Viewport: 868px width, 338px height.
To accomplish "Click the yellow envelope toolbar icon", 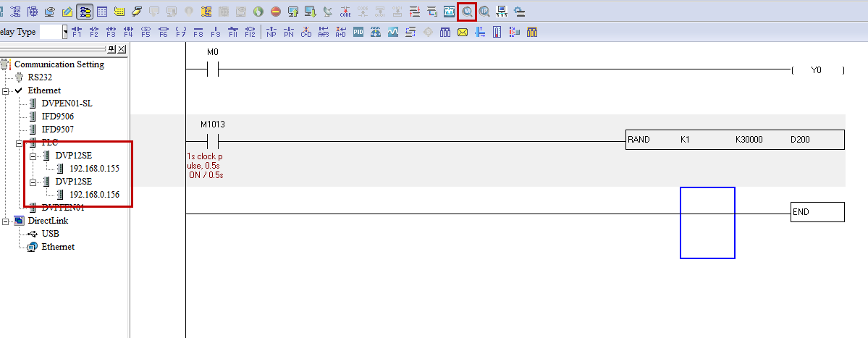I will [462, 33].
